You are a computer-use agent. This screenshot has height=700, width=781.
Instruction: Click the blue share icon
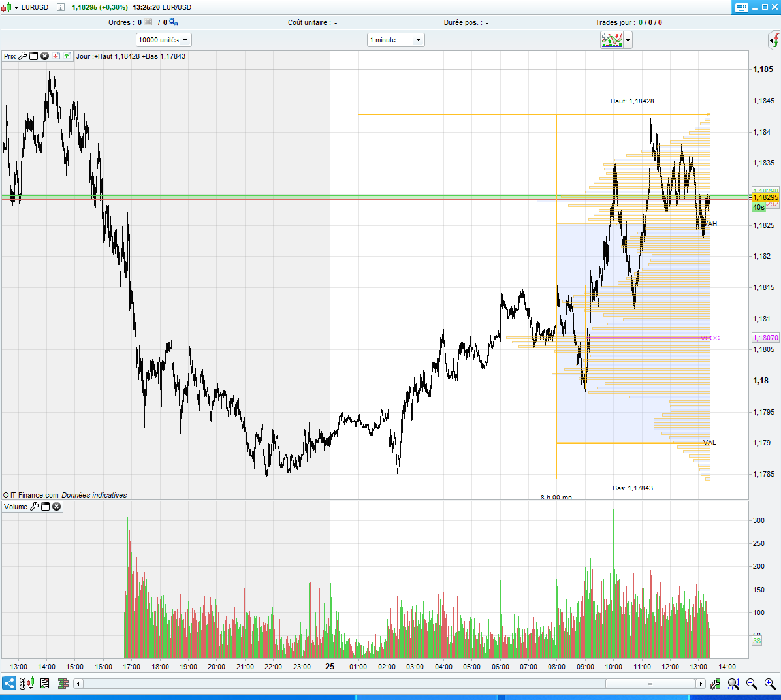point(9,683)
